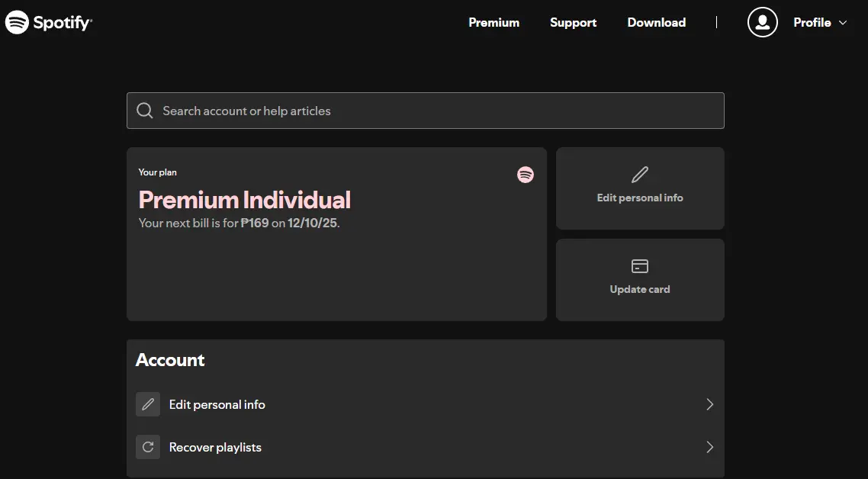This screenshot has height=479, width=868.
Task: Click the search magnifier icon
Action: pyautogui.click(x=144, y=110)
